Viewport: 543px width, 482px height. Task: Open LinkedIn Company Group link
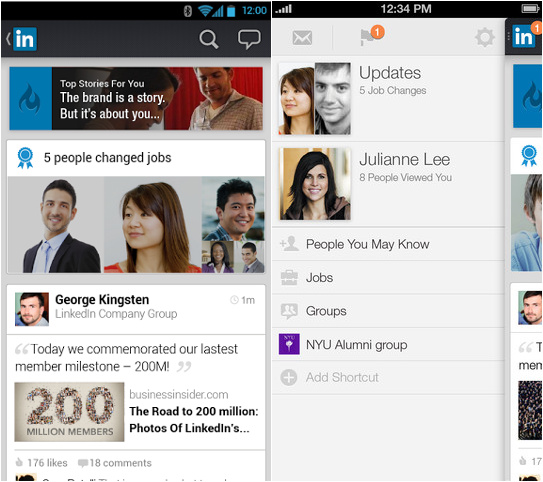[x=116, y=314]
